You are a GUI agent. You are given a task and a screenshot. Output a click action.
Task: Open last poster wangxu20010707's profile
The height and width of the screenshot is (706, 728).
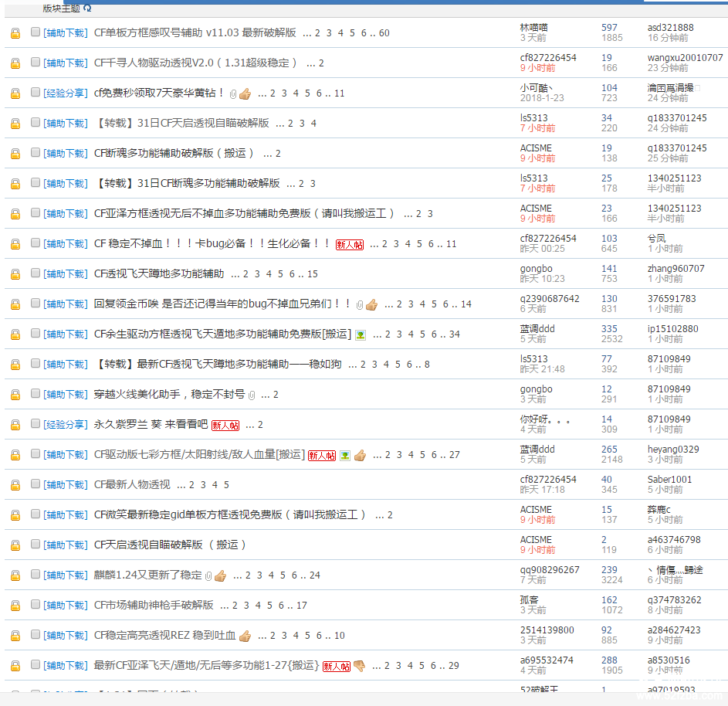tap(686, 58)
